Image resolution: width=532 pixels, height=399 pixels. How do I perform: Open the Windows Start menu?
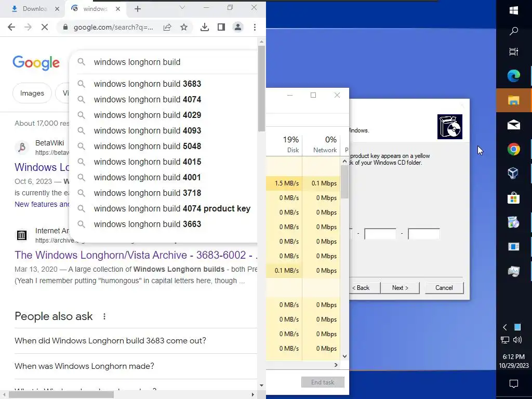click(x=514, y=10)
